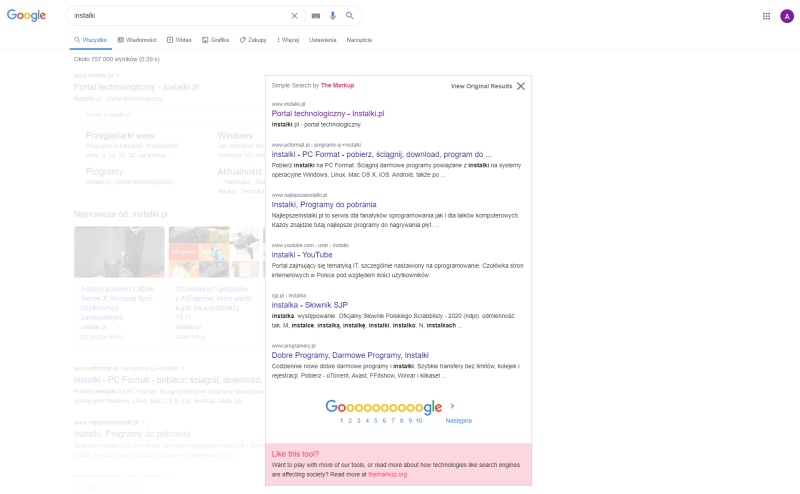800x494 pixels.
Task: Open background Instalki, Programy do pobrania title
Action: tap(132, 434)
